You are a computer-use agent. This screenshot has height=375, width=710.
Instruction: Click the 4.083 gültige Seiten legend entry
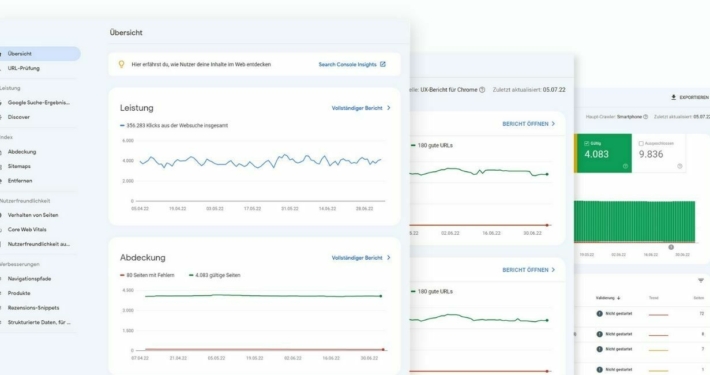(x=215, y=275)
